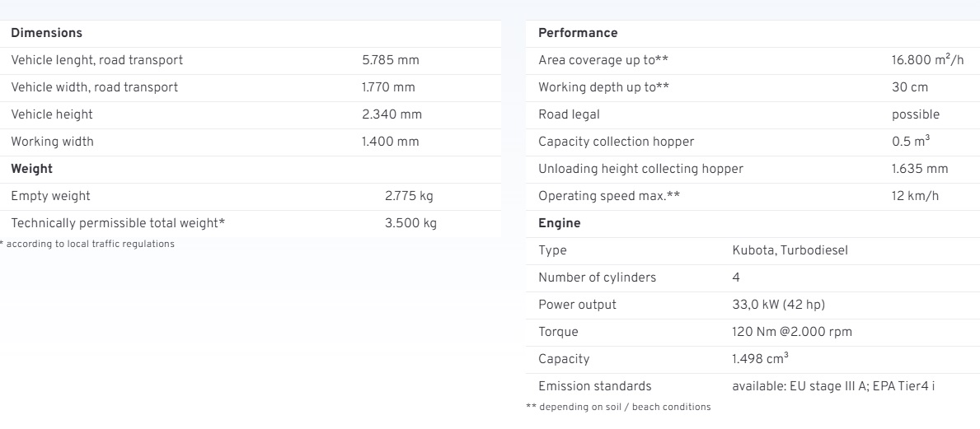This screenshot has width=980, height=429.
Task: Select the Operating speed max. row label
Action: (x=609, y=196)
